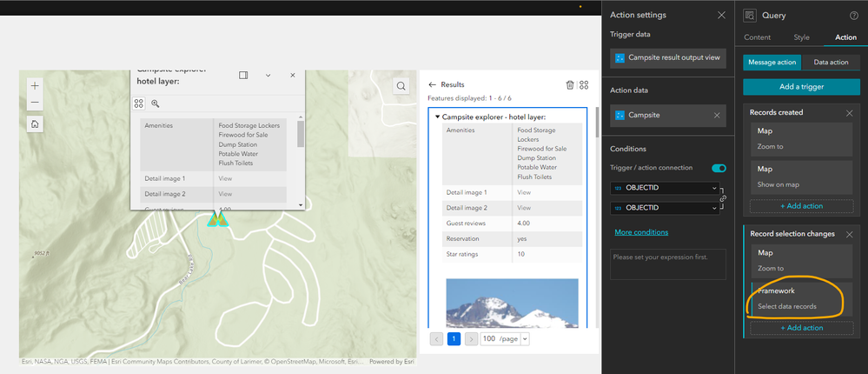Click the popup scrollbar down arrow
This screenshot has height=374, width=868.
tap(301, 205)
